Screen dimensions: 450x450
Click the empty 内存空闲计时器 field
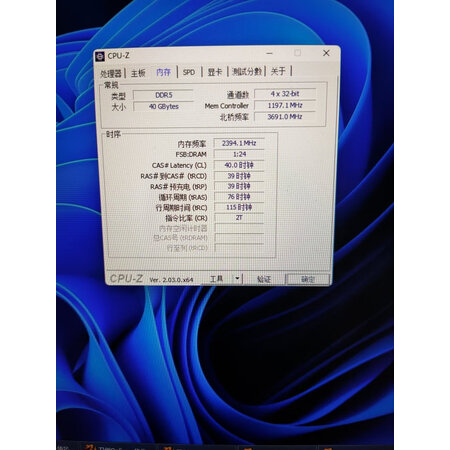tap(239, 228)
